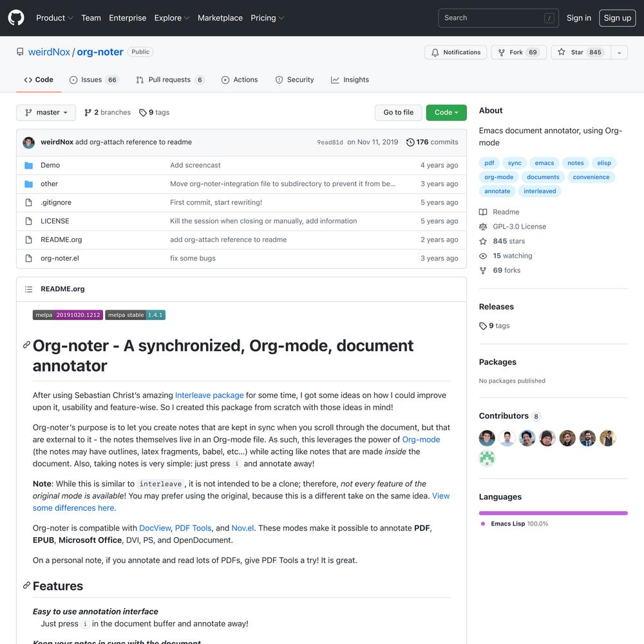
Task: Open the Pricing dropdown menu
Action: [267, 18]
